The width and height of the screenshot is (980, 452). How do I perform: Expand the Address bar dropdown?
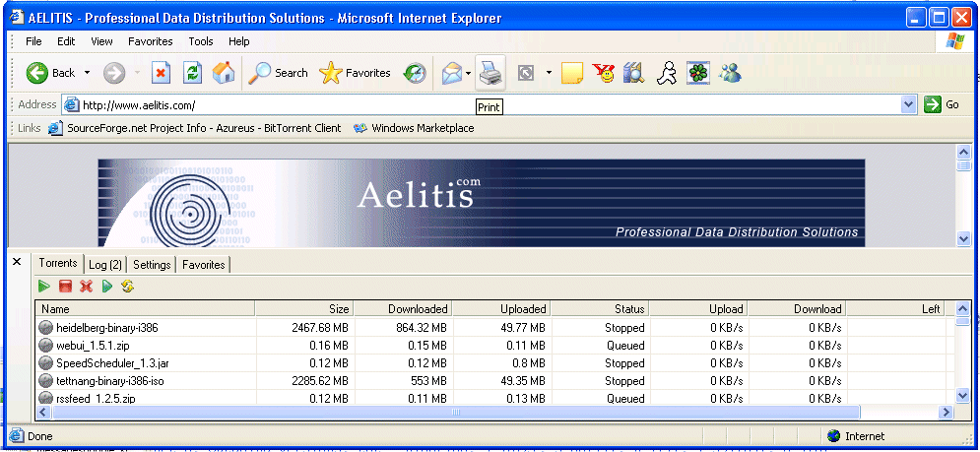coord(909,105)
